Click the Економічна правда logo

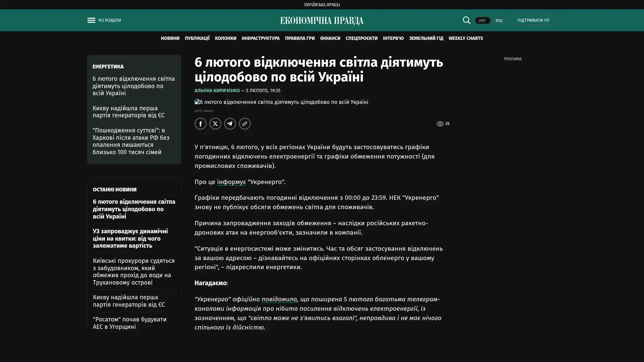tap(322, 21)
